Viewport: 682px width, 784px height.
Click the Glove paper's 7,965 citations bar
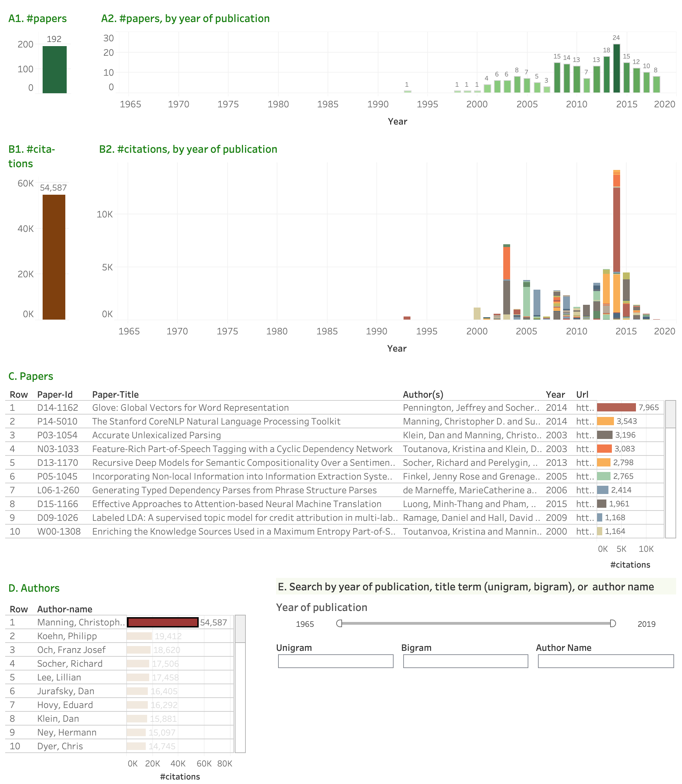(x=616, y=407)
